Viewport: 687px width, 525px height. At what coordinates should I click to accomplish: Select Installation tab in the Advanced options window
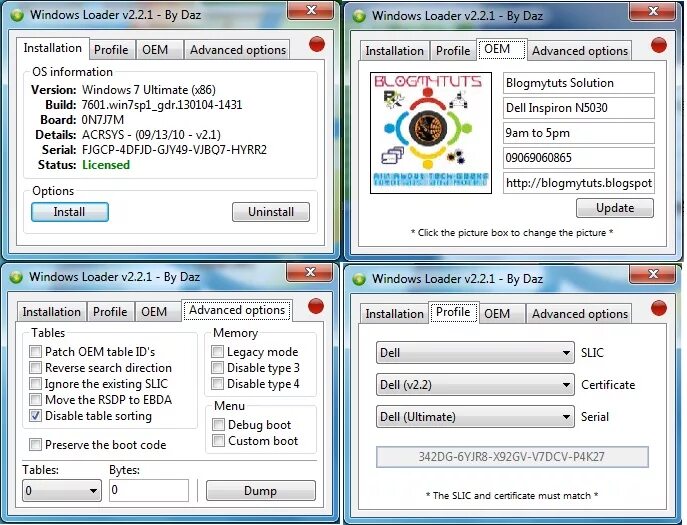click(52, 312)
